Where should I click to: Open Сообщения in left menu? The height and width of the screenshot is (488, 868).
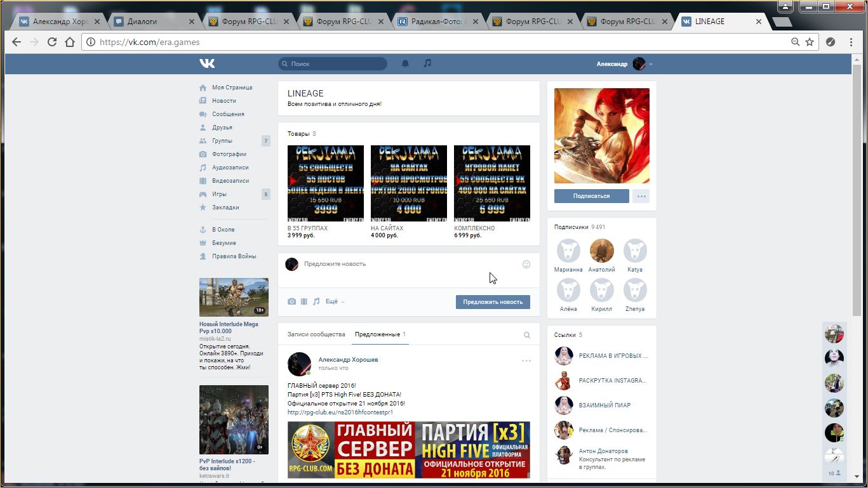point(228,114)
